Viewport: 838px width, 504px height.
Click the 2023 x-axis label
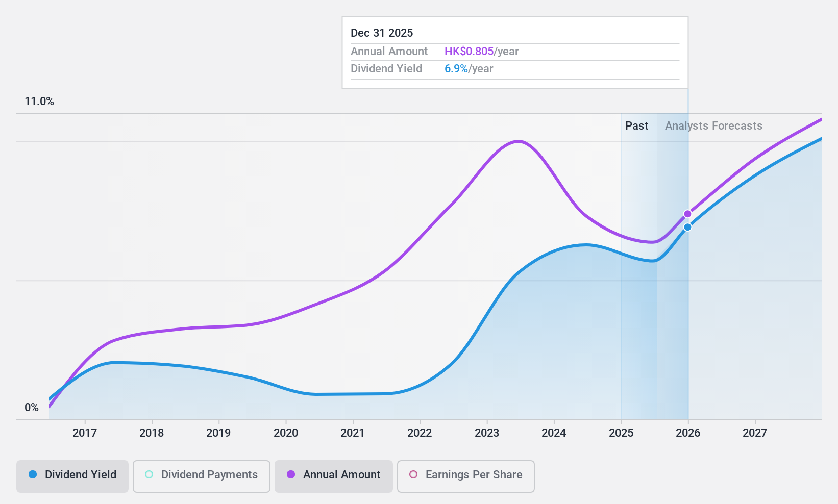point(487,433)
